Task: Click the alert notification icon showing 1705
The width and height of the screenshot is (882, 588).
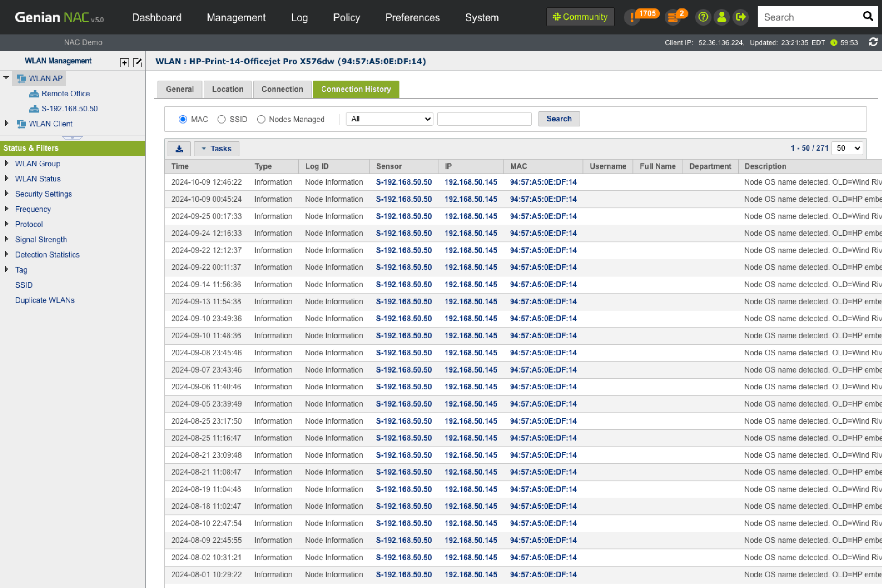Action: (632, 17)
